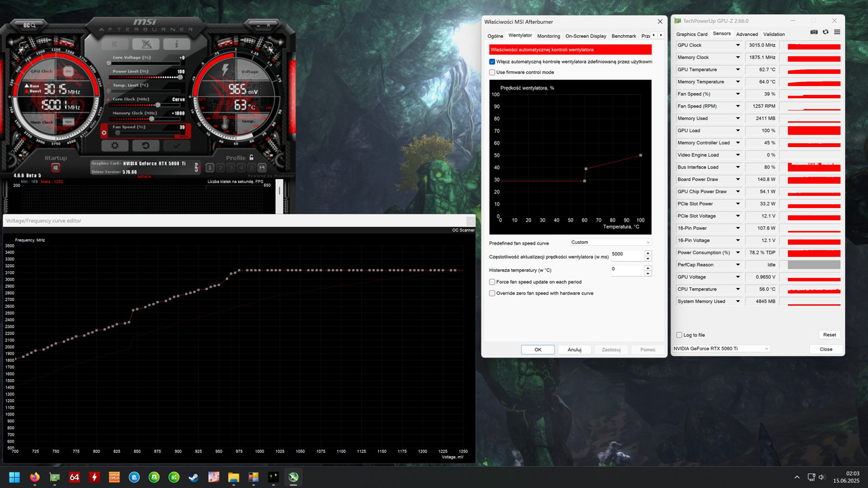Open Memory Clock sensor dropdown arrow
The image size is (868, 488).
tap(738, 58)
